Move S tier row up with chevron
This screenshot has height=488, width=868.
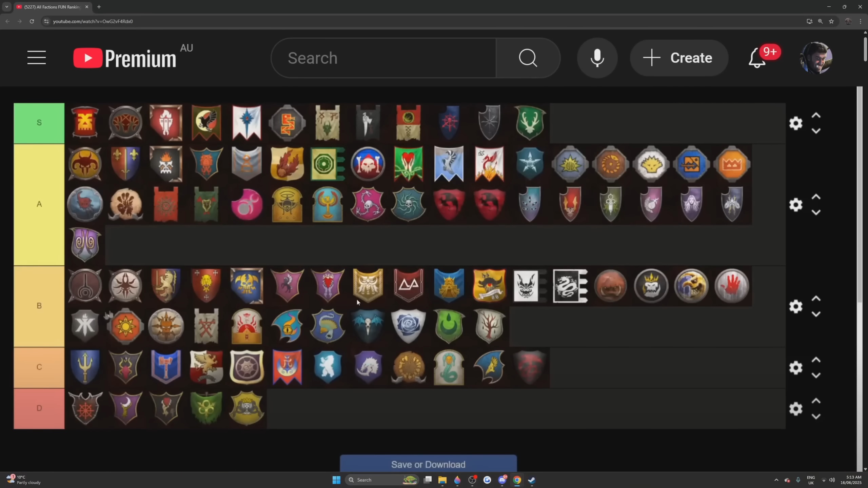[816, 116]
